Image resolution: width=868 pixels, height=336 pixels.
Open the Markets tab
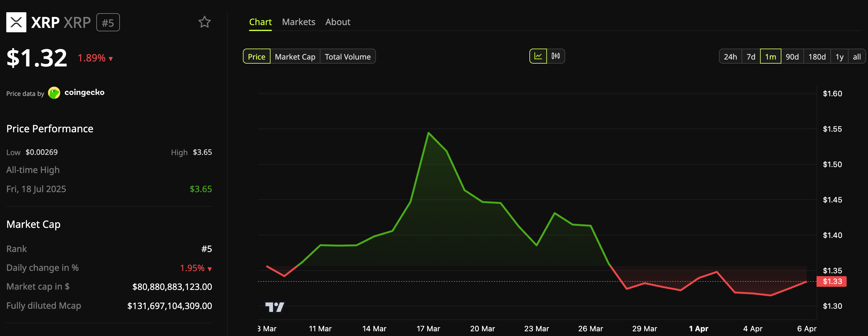coord(298,22)
